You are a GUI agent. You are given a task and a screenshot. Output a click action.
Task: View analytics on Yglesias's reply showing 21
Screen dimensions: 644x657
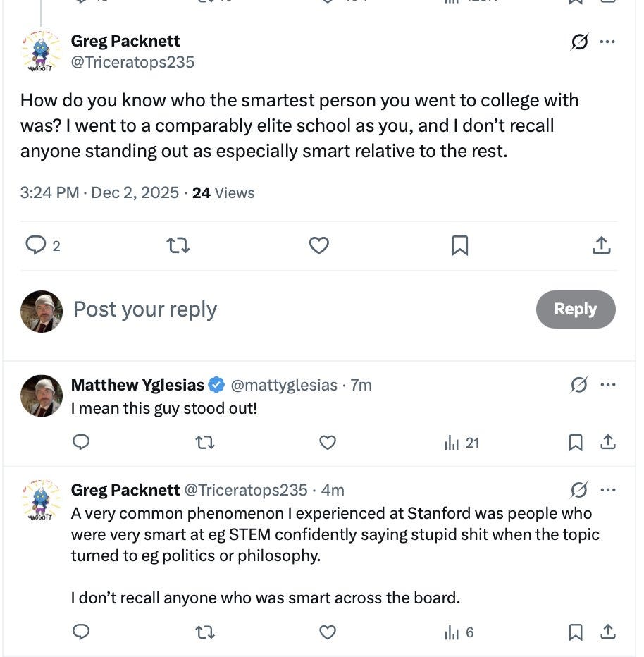click(x=462, y=443)
